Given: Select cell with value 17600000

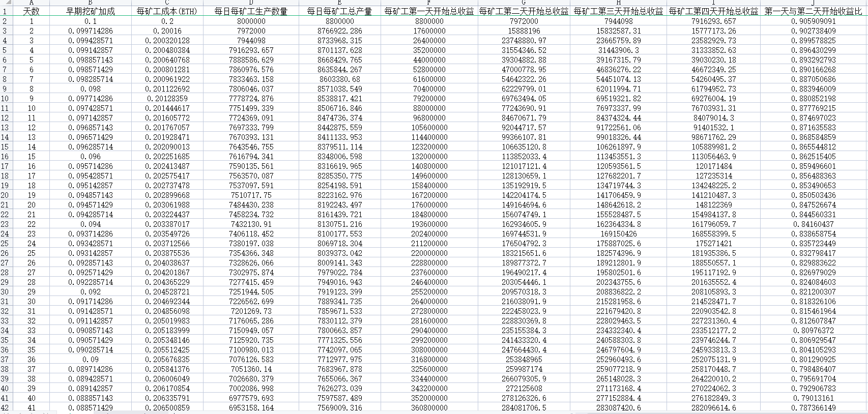Looking at the screenshot, I should 429,31.
